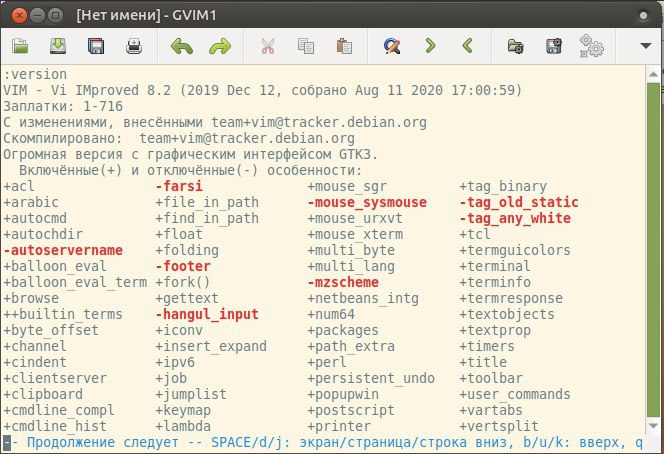Close the GVIM window with the red button
Screen dimensions: 664x454
[x=19, y=16]
